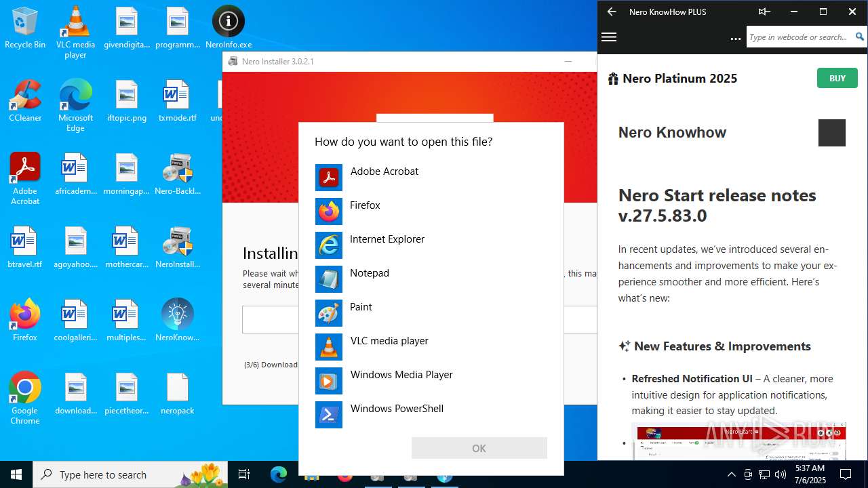Select the NeroInfo.exe desktop icon
Viewport: 868px width, 488px height.
click(x=229, y=28)
